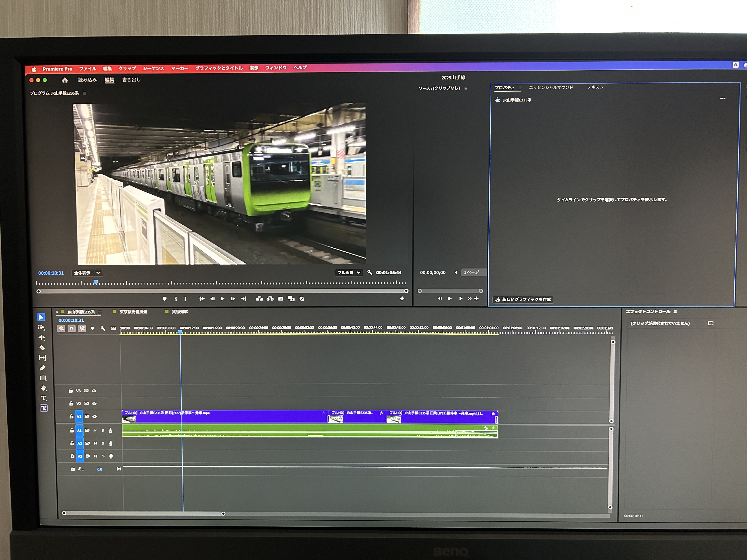
Task: Toggle V2 track output eye
Action: click(94, 403)
